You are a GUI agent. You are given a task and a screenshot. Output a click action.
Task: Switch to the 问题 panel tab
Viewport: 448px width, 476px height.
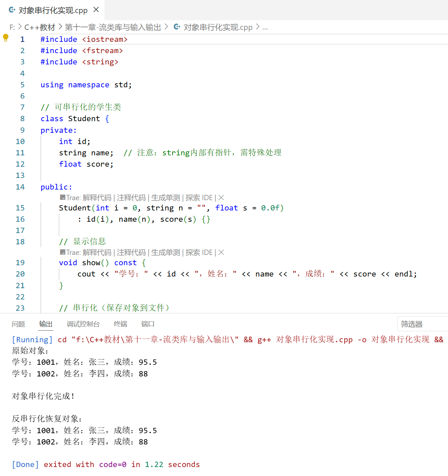pos(18,324)
